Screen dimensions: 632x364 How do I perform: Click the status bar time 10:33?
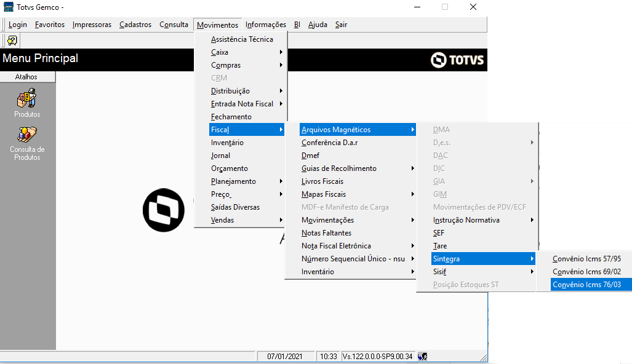point(328,357)
